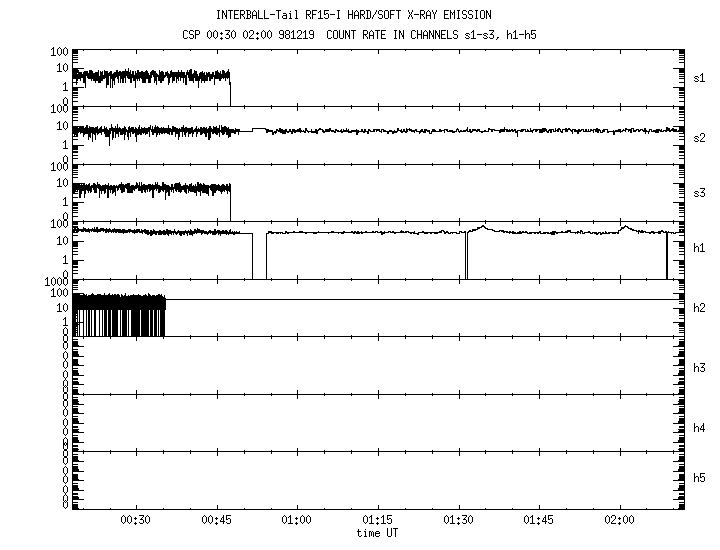This screenshot has width=720, height=550.
Task: Click the h4 channel label
Action: pos(700,428)
